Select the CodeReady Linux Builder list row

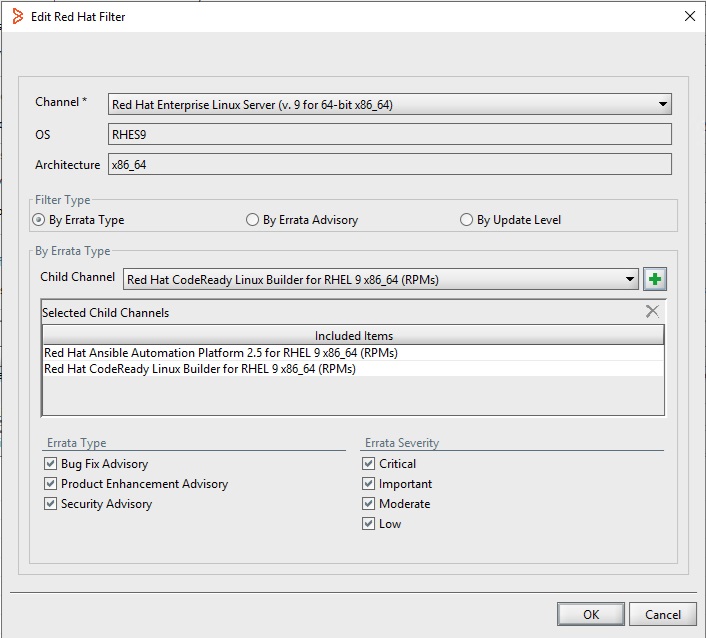pyautogui.click(x=200, y=369)
